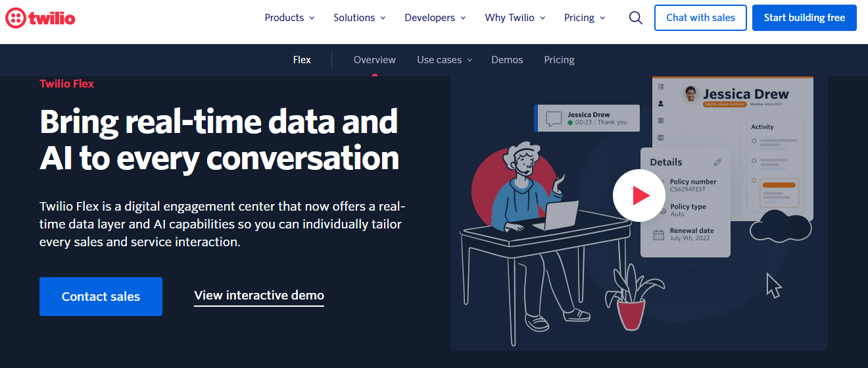Play the Flex demo video
Screen dimensions: 868x368
click(639, 196)
